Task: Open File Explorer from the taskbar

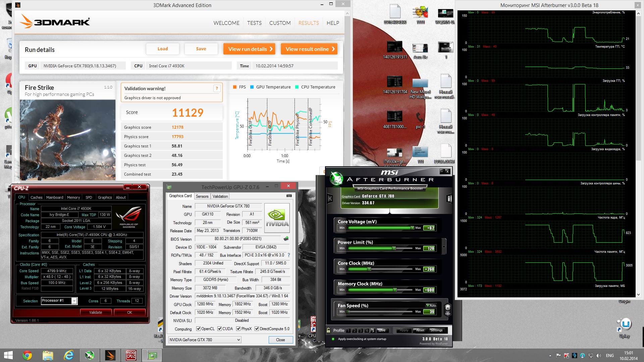Action: 48,355
